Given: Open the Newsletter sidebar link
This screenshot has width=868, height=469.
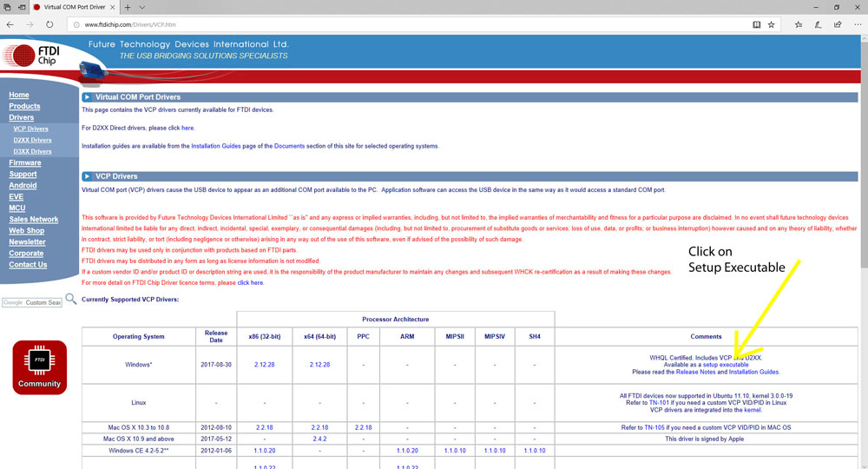Looking at the screenshot, I should (x=27, y=242).
